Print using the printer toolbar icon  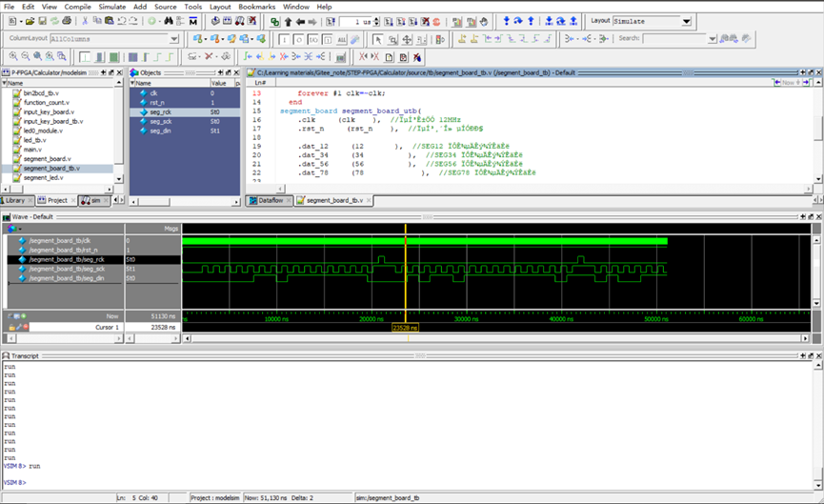[x=67, y=21]
